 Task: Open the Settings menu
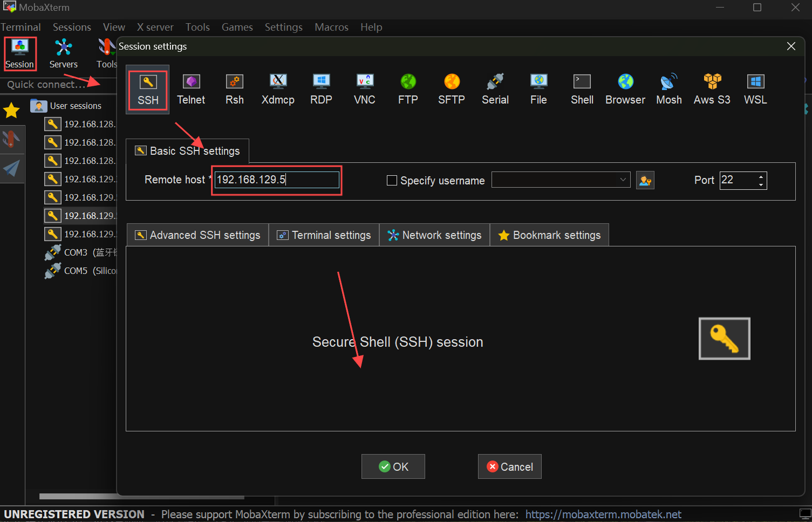(283, 27)
